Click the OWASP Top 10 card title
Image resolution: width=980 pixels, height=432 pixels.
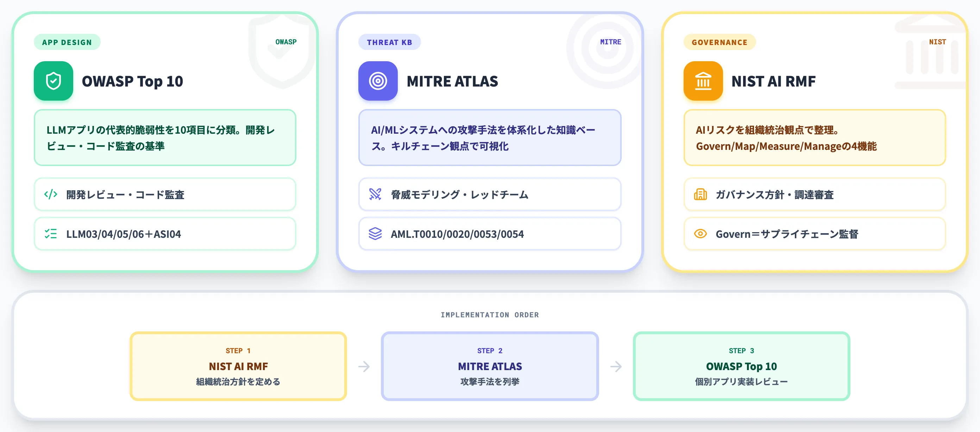(132, 81)
